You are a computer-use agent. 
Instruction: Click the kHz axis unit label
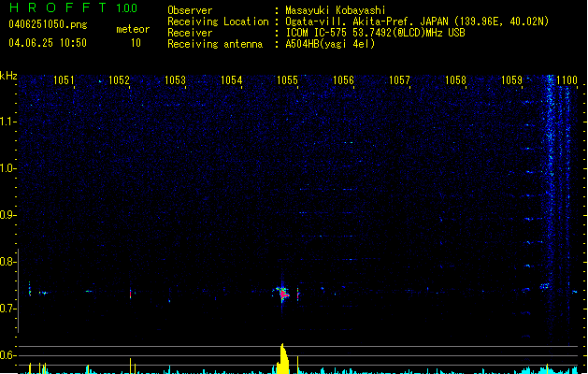pyautogui.click(x=8, y=76)
